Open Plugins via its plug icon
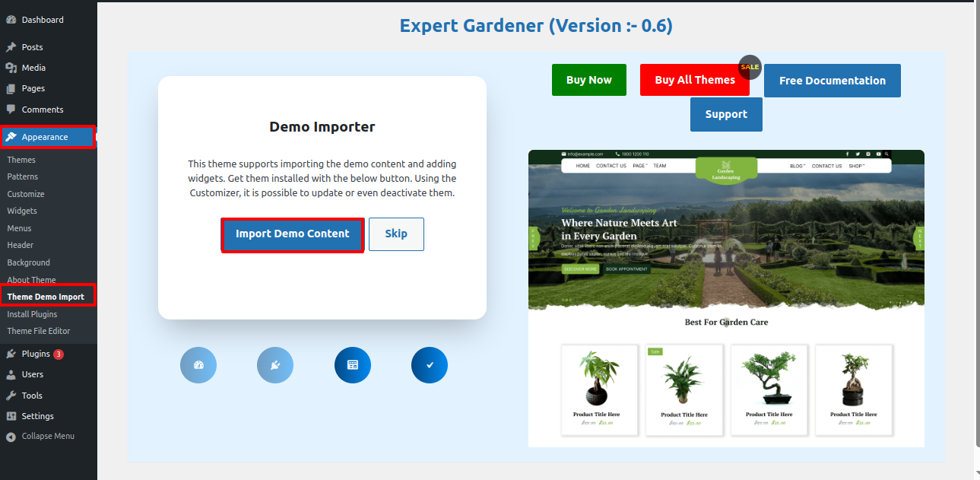980x480 pixels. (x=11, y=354)
